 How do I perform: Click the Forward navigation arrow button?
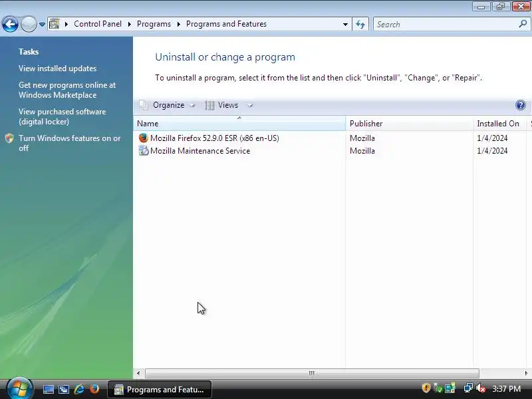pos(29,25)
